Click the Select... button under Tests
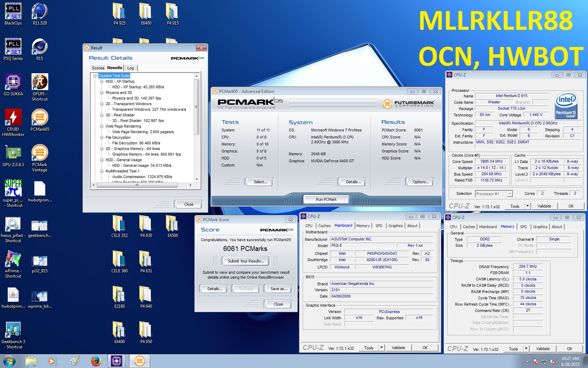 tap(260, 182)
